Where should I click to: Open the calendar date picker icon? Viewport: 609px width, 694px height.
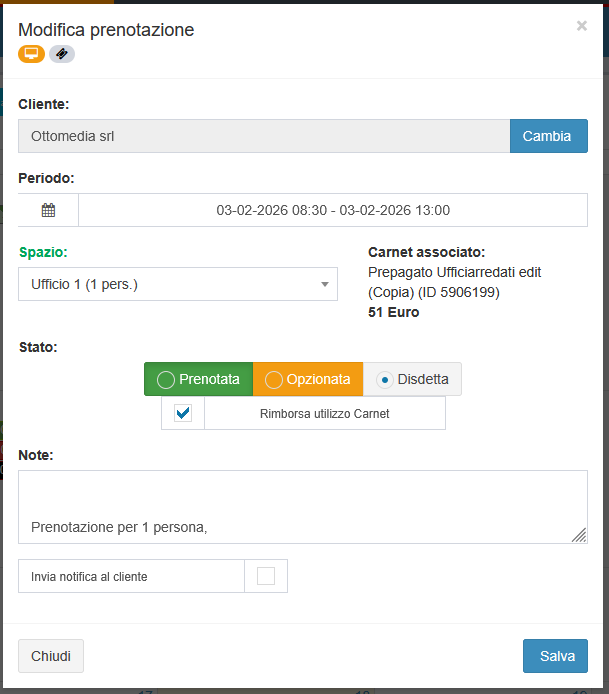tap(48, 210)
